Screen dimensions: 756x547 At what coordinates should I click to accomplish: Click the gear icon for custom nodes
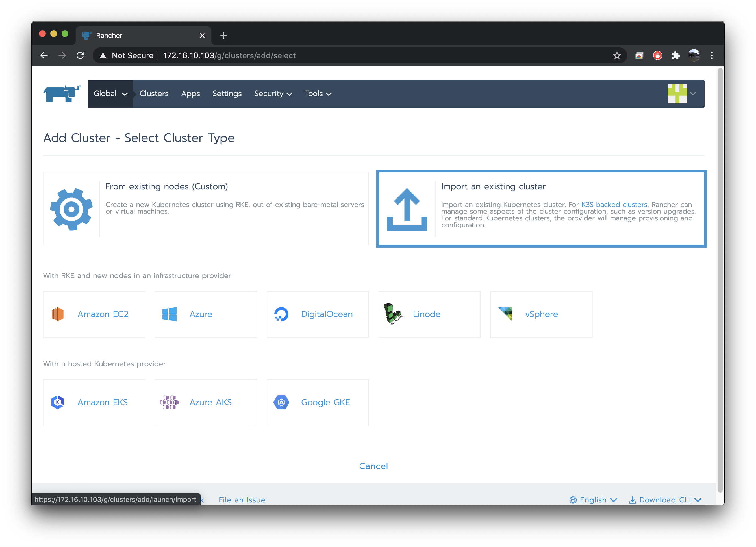pos(71,209)
